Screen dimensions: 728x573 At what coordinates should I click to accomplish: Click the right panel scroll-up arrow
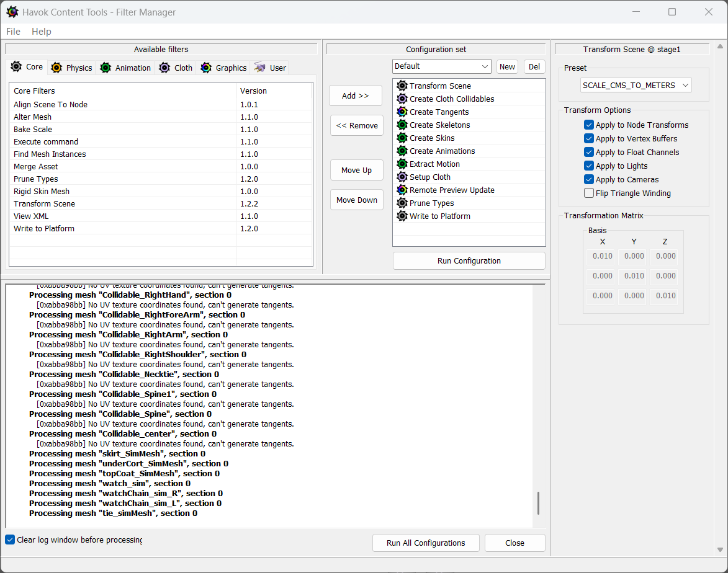pos(720,47)
